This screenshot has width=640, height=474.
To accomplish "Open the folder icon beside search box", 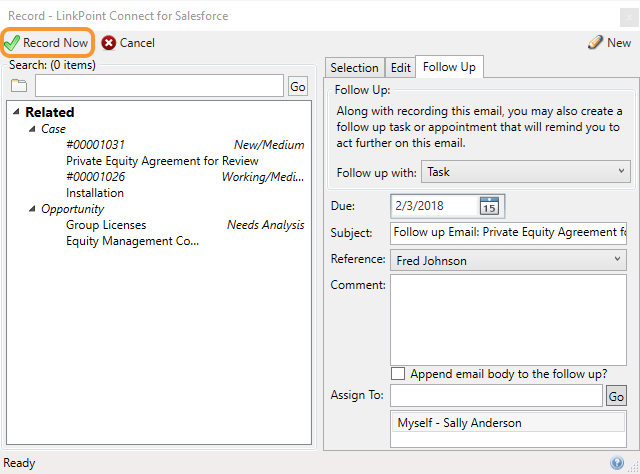I will [x=19, y=86].
